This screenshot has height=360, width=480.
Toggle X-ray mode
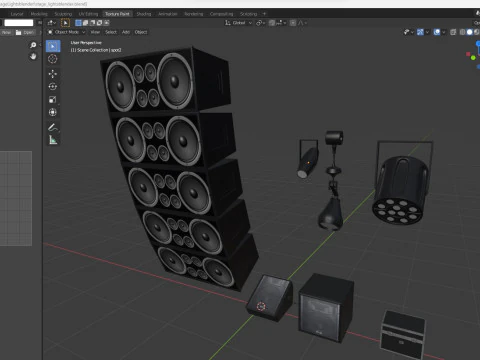(453, 32)
